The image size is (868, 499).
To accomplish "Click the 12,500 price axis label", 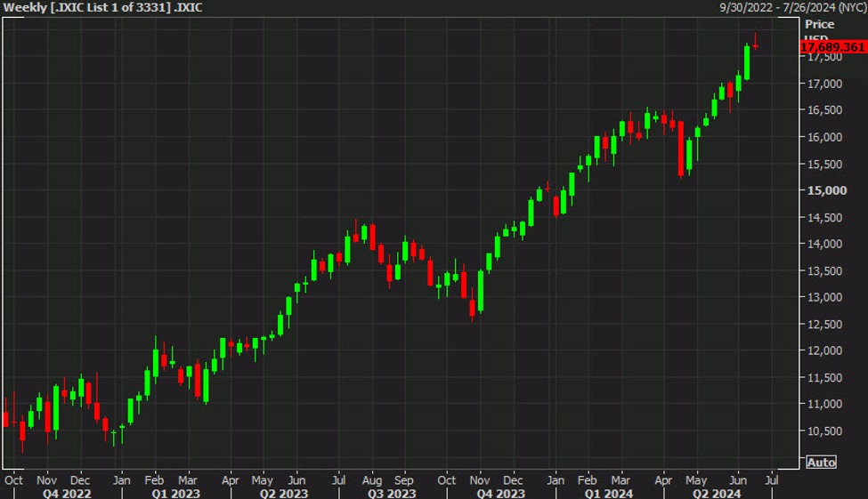I will [824, 324].
